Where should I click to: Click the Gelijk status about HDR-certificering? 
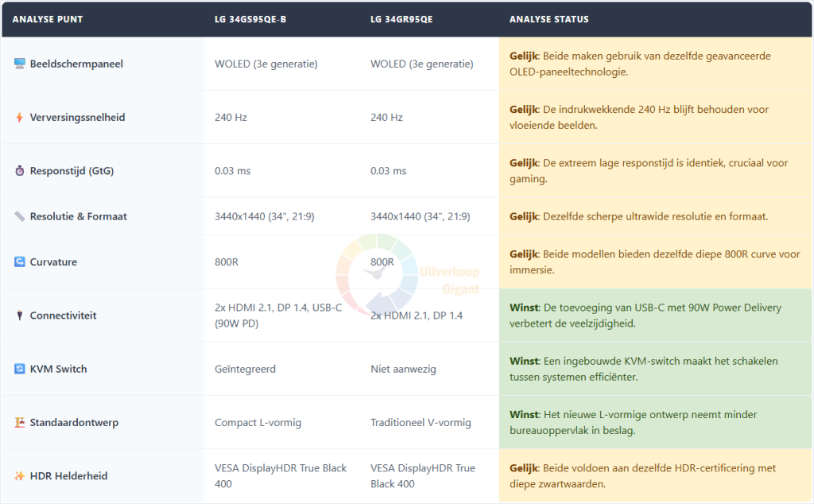tap(642, 476)
